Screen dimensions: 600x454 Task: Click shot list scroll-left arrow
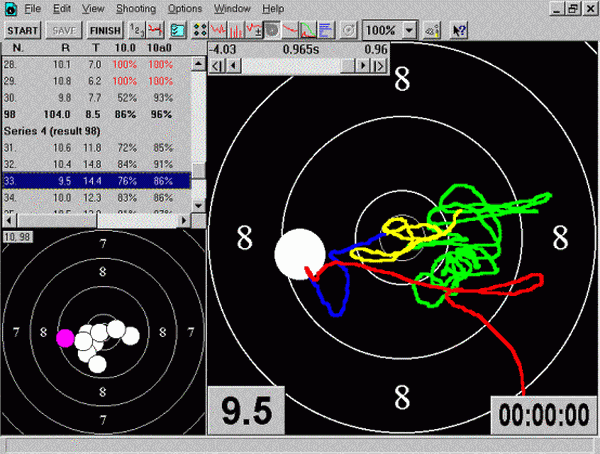click(9, 220)
